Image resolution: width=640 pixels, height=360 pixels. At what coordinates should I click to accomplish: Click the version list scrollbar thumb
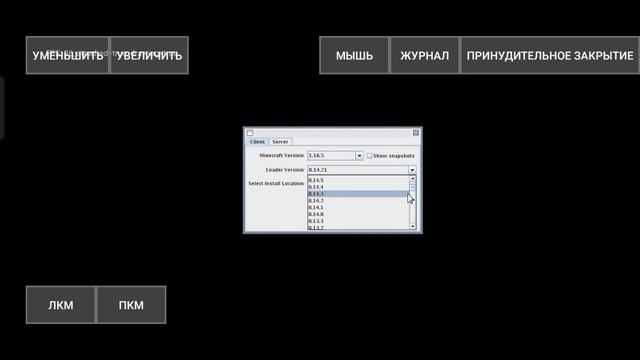click(x=413, y=187)
